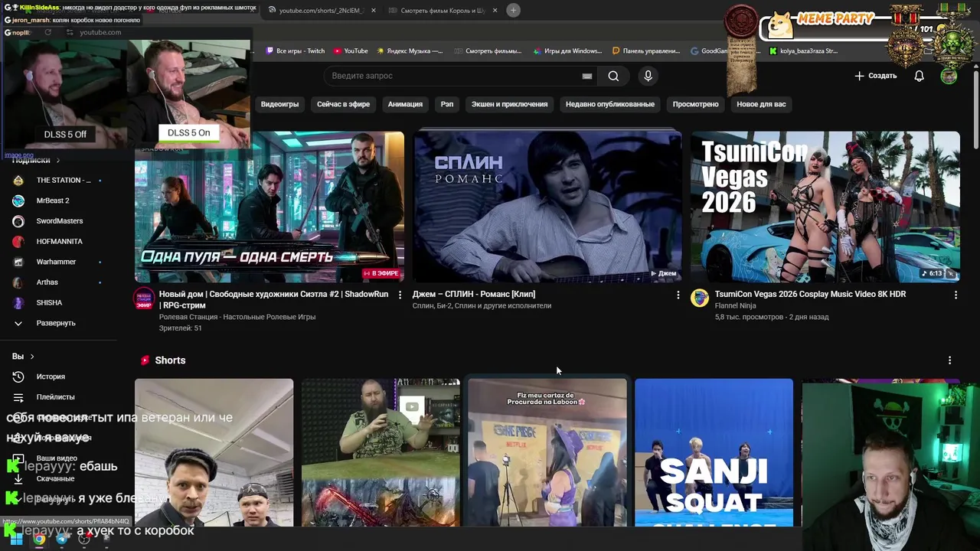Open Одна пуля — одна смерть thumbnail
The image size is (980, 551).
[269, 207]
